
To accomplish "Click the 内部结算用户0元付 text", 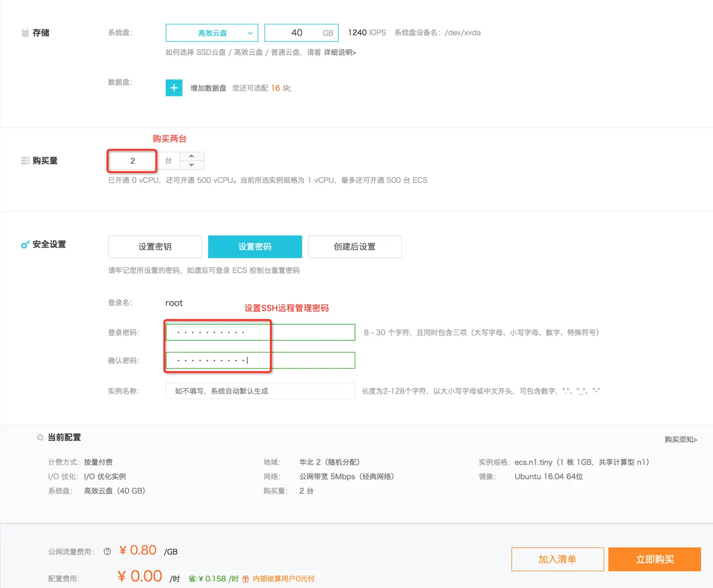I will pos(283,579).
